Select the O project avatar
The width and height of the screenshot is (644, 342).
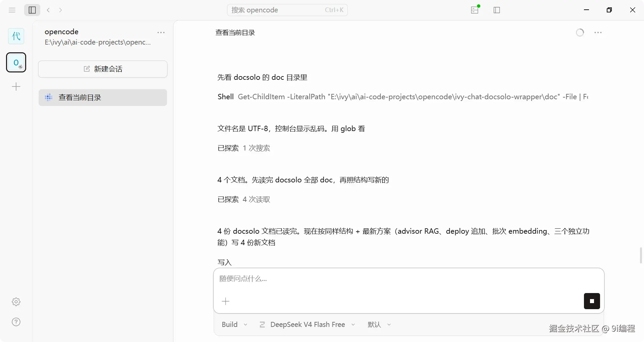16,62
